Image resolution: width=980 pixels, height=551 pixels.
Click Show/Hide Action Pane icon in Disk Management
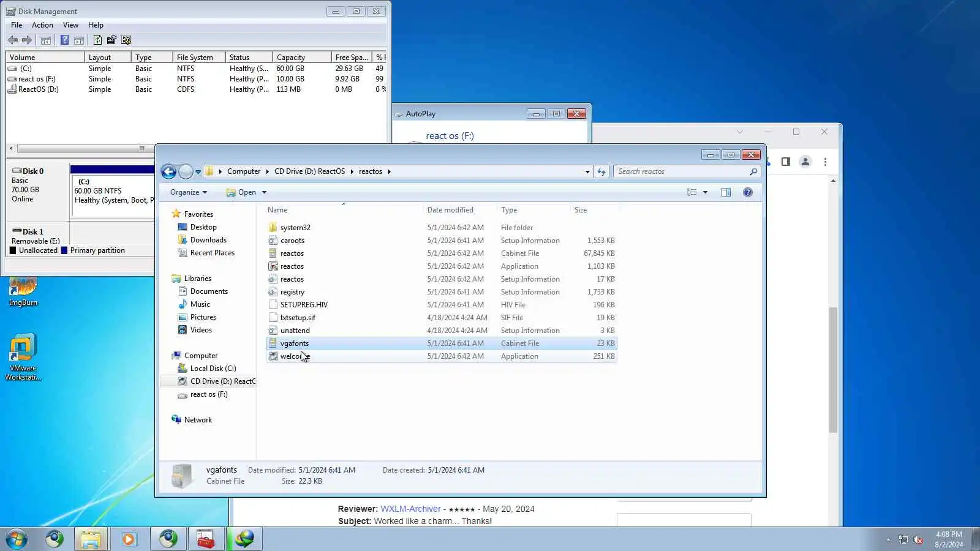click(x=79, y=40)
